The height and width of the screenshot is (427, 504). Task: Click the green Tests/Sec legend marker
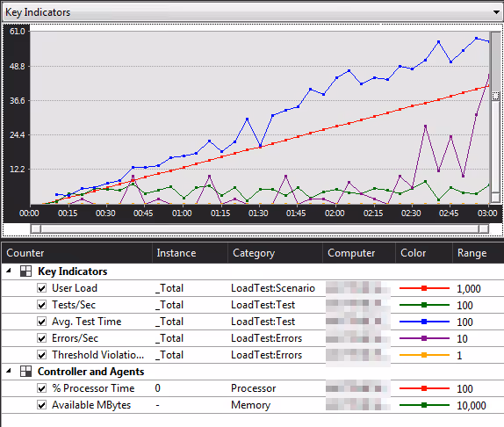(424, 305)
